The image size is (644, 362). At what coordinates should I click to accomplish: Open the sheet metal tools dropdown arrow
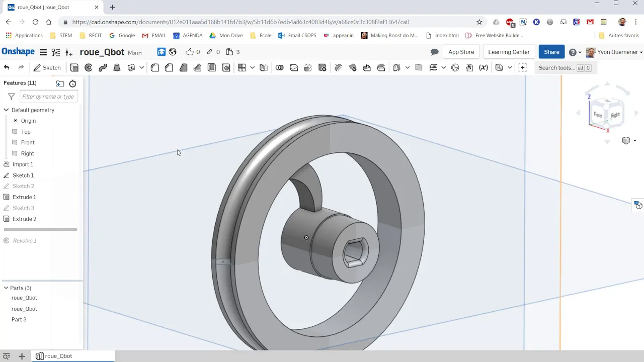pos(510,67)
